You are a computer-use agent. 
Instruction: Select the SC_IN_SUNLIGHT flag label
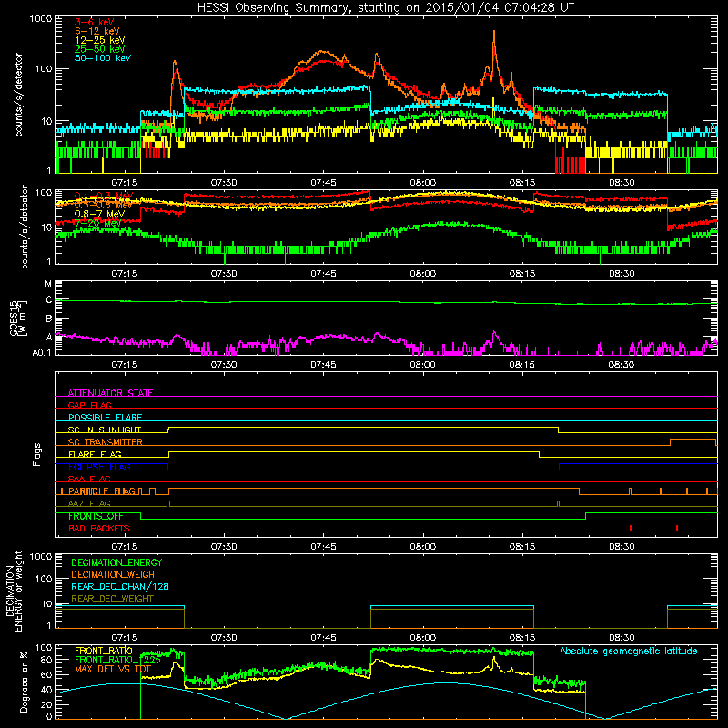pos(105,430)
